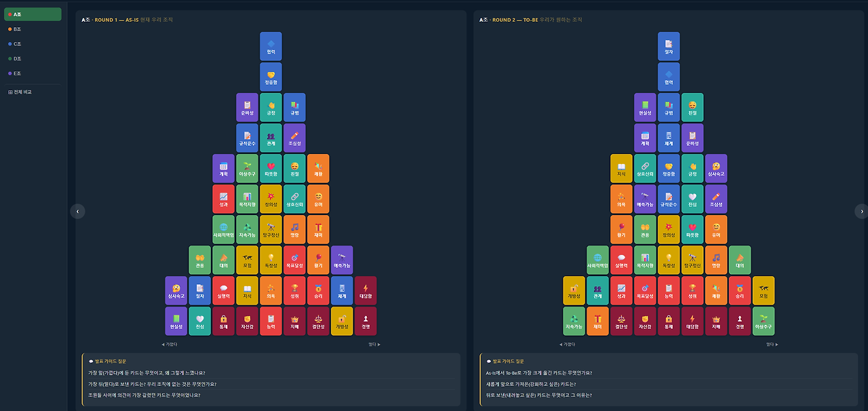Click the 규범 card in AS-IS pyramid
The width and height of the screenshot is (868, 411).
tap(294, 107)
